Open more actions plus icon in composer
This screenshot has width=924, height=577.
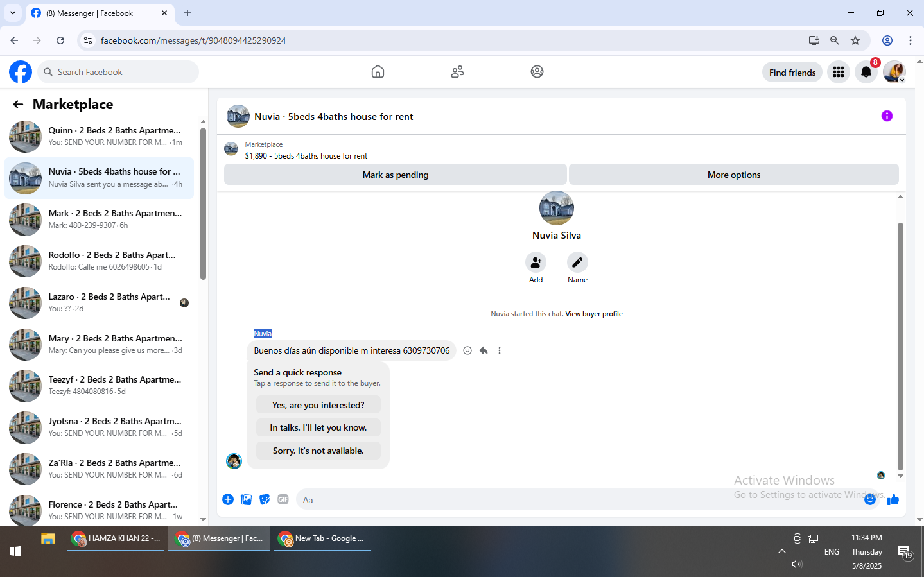pos(228,499)
